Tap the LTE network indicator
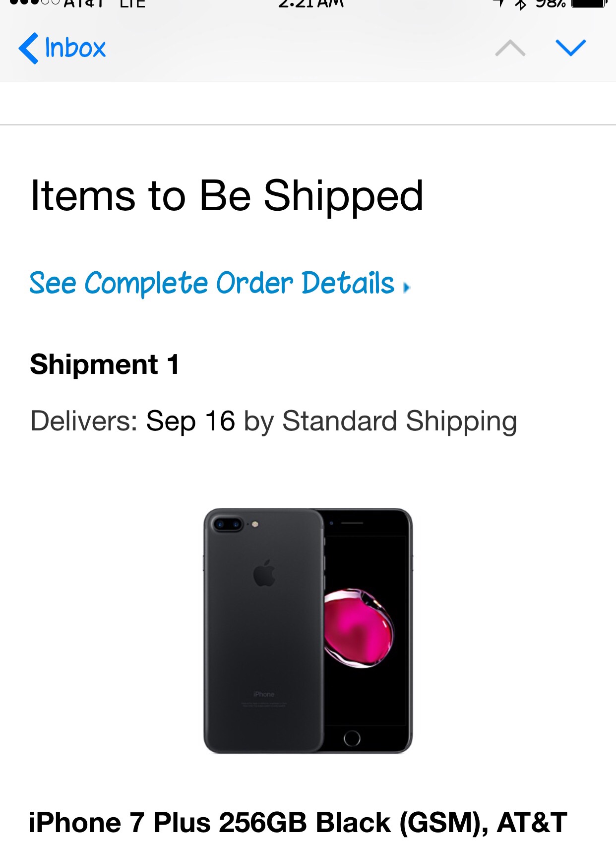 click(x=132, y=4)
